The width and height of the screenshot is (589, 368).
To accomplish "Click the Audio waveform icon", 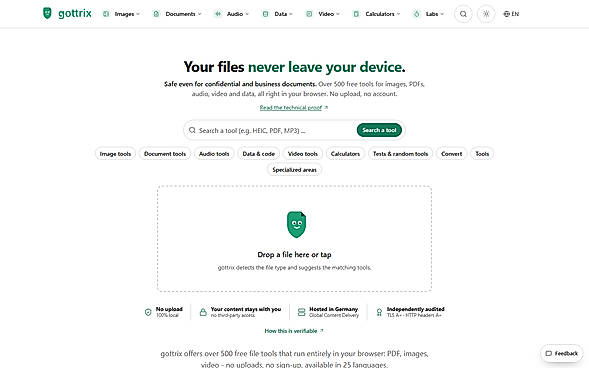I will (x=217, y=14).
